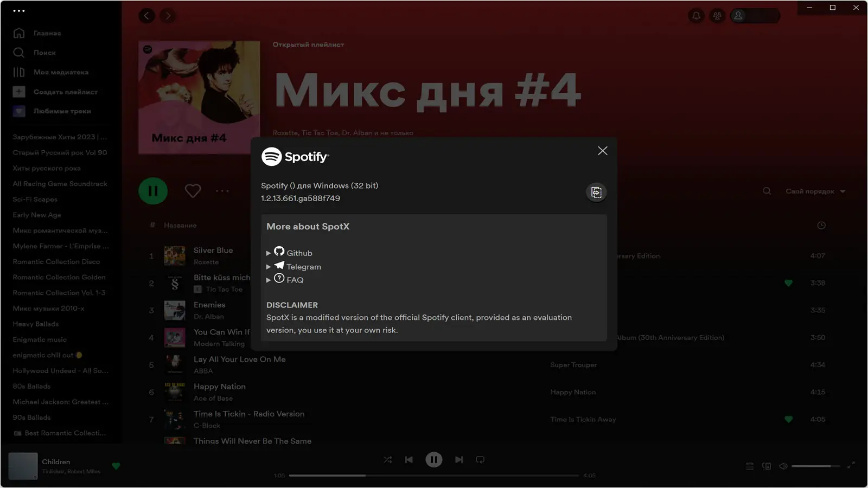Open the Children track title
This screenshot has height=488, width=868.
point(56,462)
